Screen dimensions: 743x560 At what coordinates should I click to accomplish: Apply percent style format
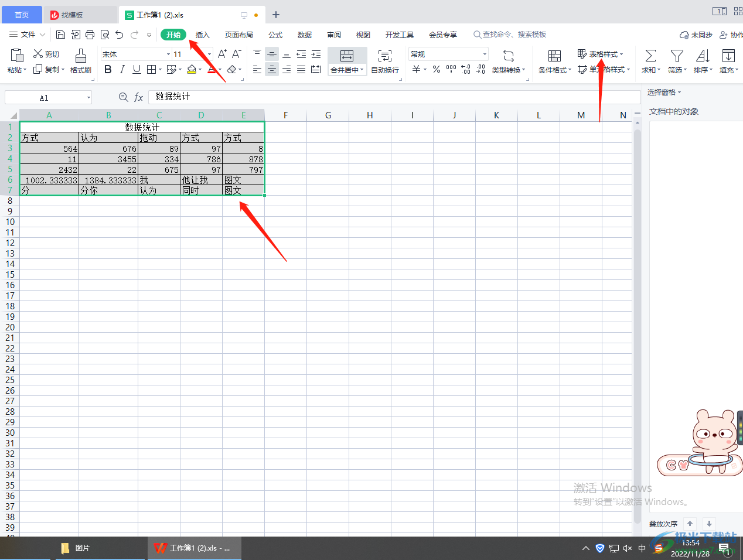437,69
